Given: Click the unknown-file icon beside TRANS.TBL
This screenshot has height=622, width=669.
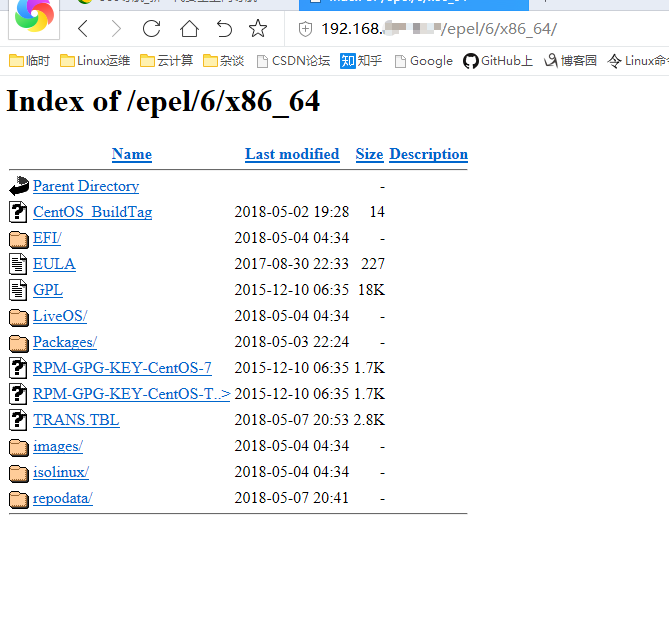Looking at the screenshot, I should (18, 420).
